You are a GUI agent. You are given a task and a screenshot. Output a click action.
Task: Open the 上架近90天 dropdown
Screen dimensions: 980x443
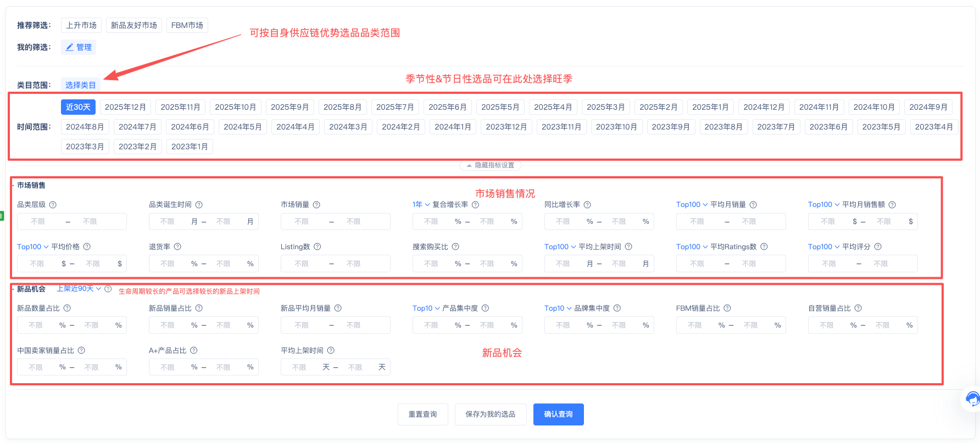(x=79, y=289)
